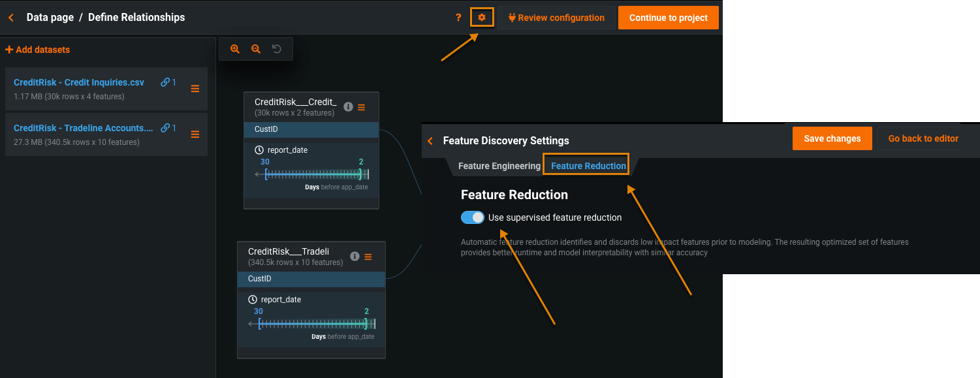The width and height of the screenshot is (980, 378).
Task: Click the 30-day handle on Credit_ report_date slider
Action: tap(266, 174)
